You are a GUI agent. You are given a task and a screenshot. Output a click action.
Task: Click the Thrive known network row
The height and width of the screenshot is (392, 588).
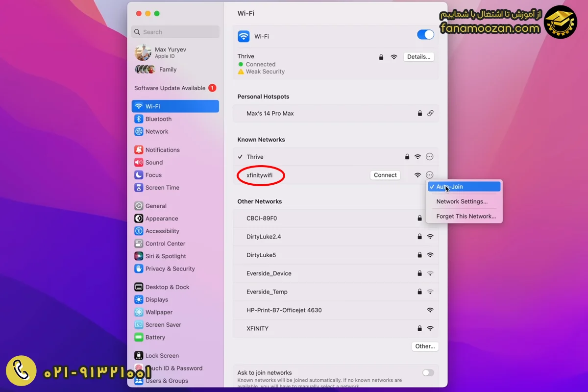(335, 157)
